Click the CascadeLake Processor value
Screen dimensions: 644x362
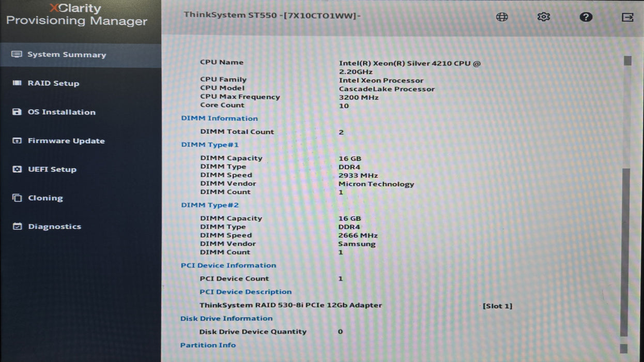[x=387, y=89]
